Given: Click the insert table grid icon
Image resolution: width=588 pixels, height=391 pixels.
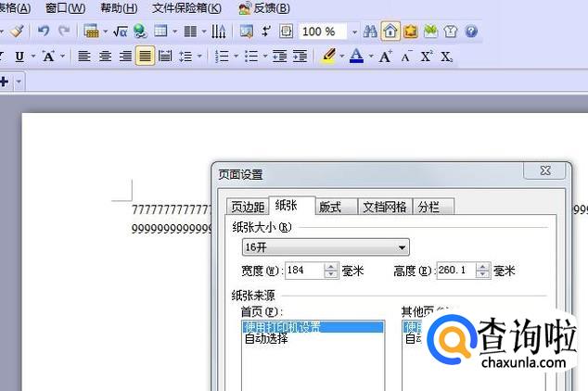Looking at the screenshot, I should pos(91,32).
